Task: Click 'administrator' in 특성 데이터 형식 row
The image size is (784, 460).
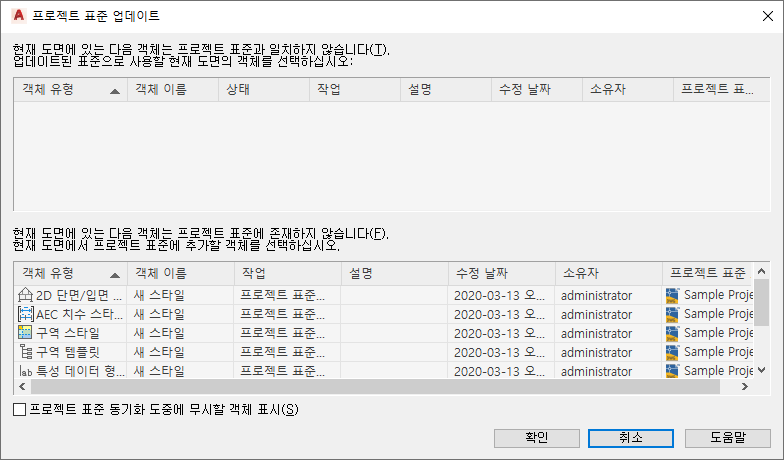Action: click(596, 372)
